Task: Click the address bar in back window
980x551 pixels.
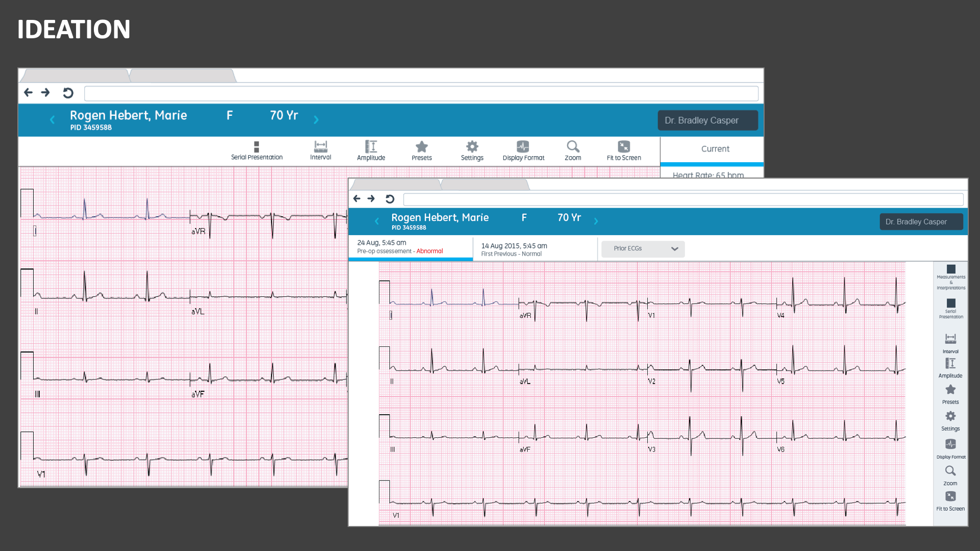Action: tap(421, 93)
